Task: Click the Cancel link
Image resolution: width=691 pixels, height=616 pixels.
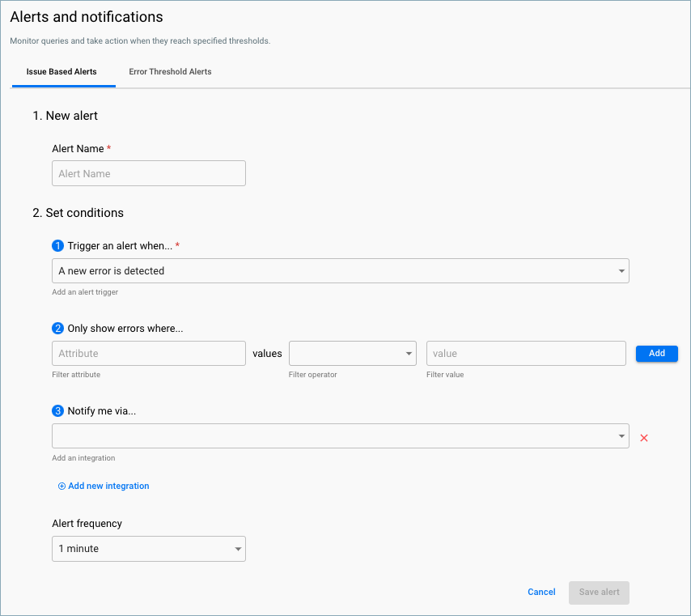Action: [541, 592]
